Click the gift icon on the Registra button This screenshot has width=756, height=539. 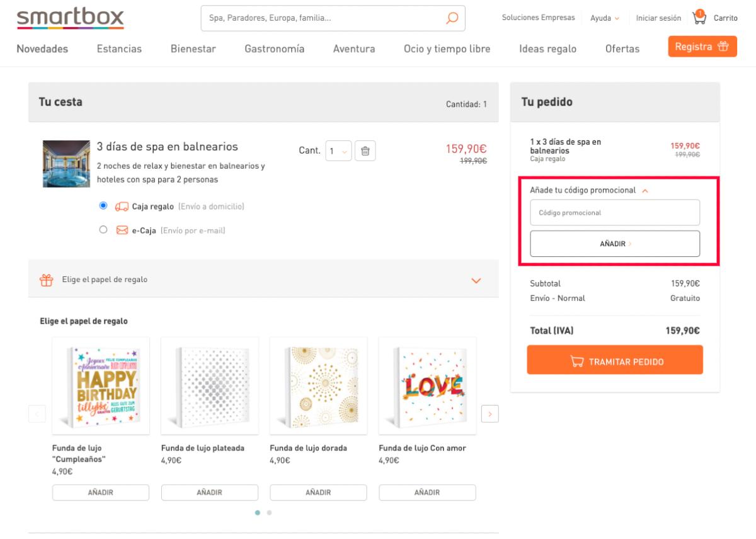coord(722,46)
